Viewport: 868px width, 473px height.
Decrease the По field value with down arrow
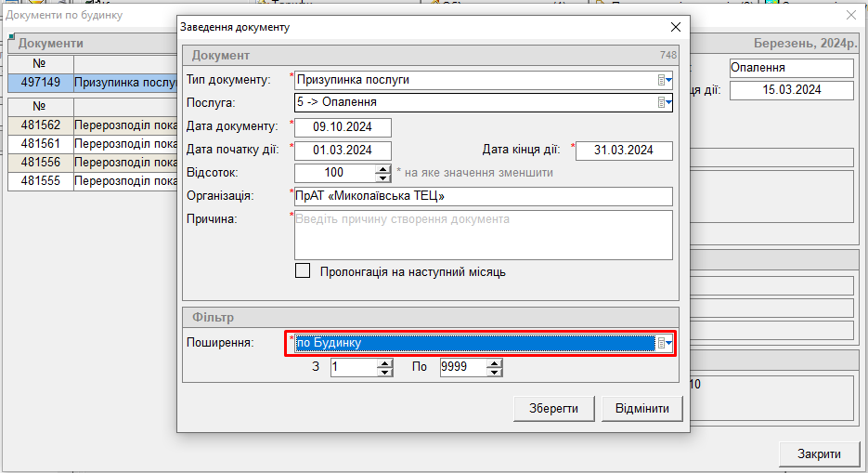(495, 373)
